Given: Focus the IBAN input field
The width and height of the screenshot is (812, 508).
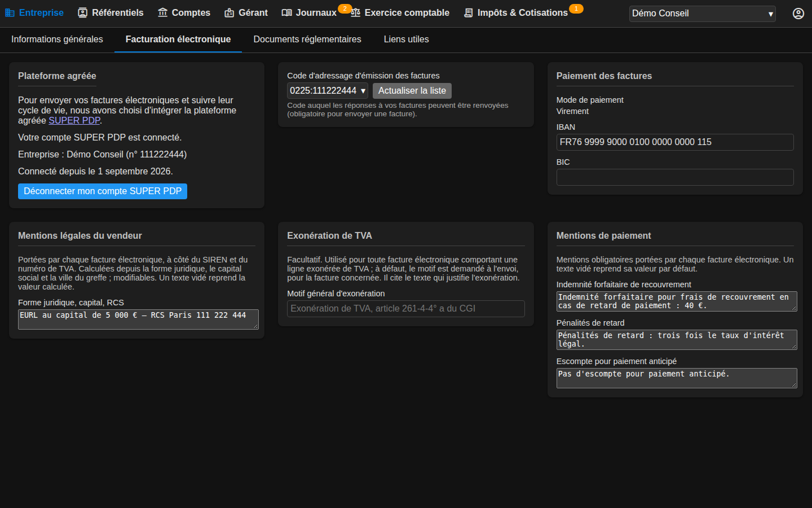Looking at the screenshot, I should coord(675,142).
